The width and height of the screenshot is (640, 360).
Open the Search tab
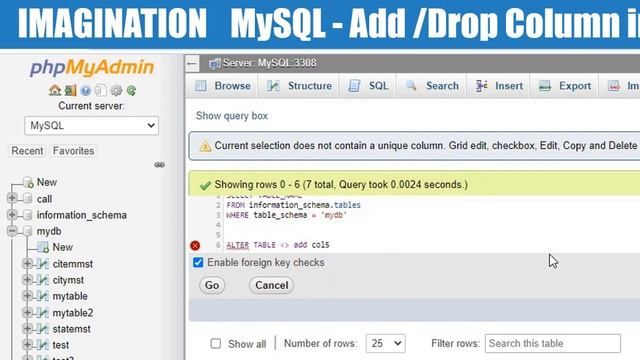pos(432,86)
